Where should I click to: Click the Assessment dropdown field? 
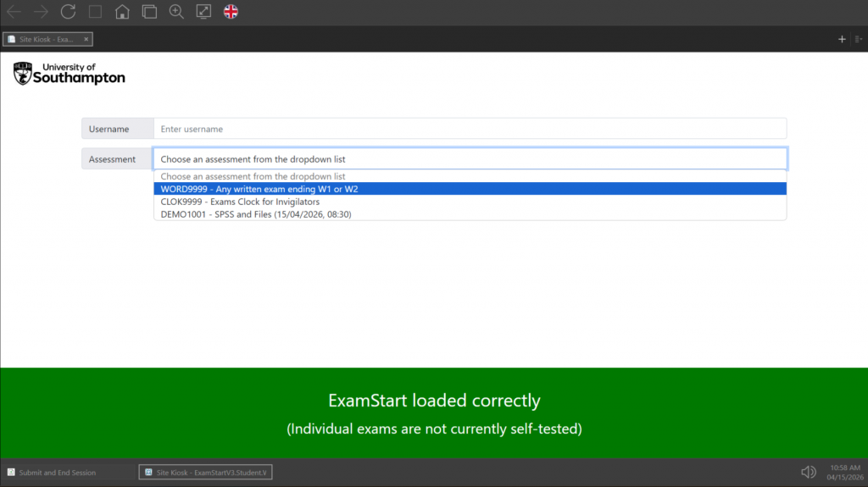470,159
